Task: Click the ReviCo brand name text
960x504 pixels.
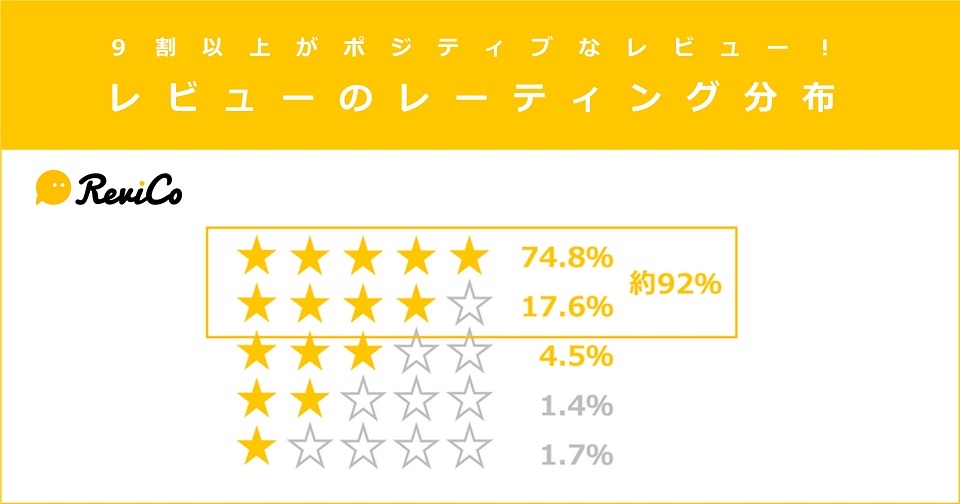Action: click(x=128, y=190)
